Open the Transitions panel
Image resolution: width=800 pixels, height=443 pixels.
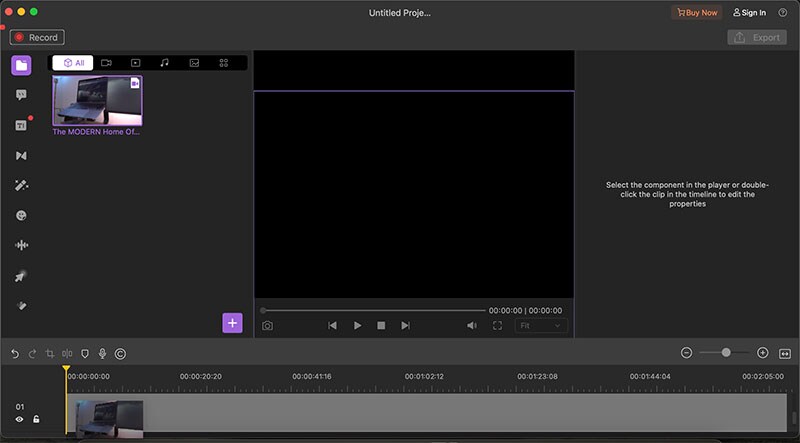tap(21, 155)
